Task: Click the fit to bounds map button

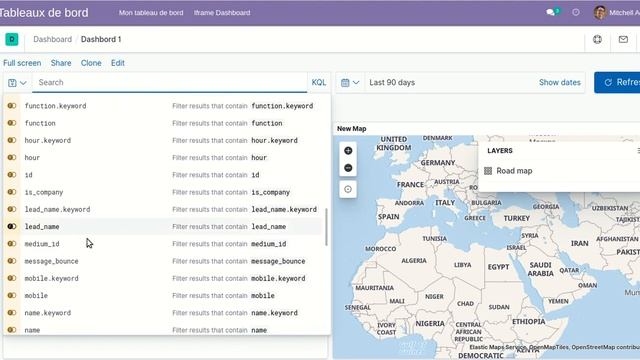Action: click(348, 189)
